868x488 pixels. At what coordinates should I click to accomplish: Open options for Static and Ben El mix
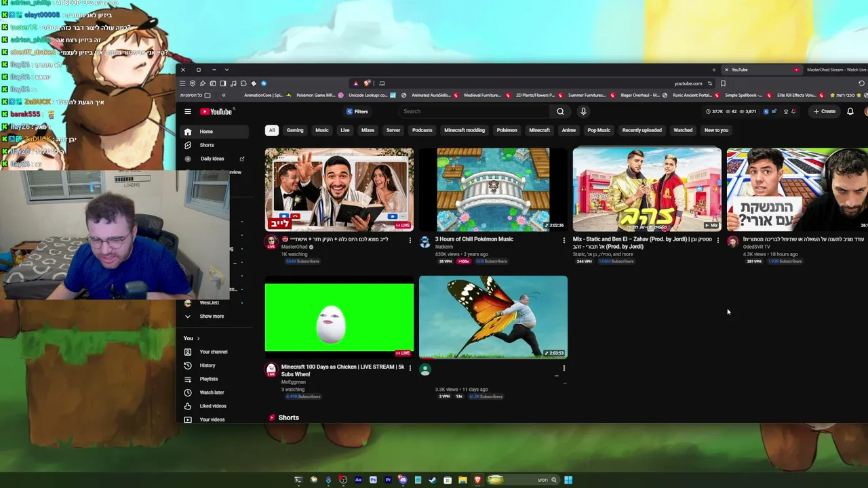pyautogui.click(x=717, y=240)
